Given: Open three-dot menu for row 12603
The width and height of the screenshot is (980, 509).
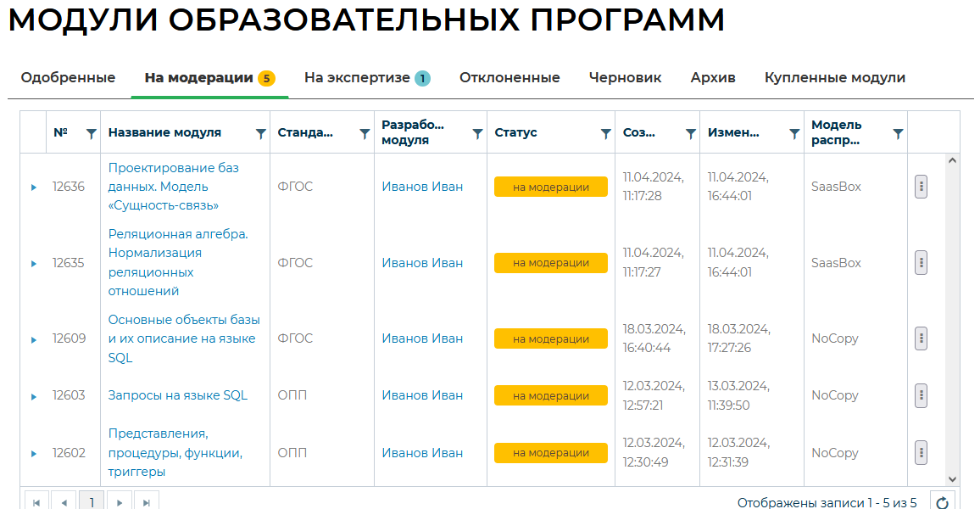Looking at the screenshot, I should coord(921,395).
